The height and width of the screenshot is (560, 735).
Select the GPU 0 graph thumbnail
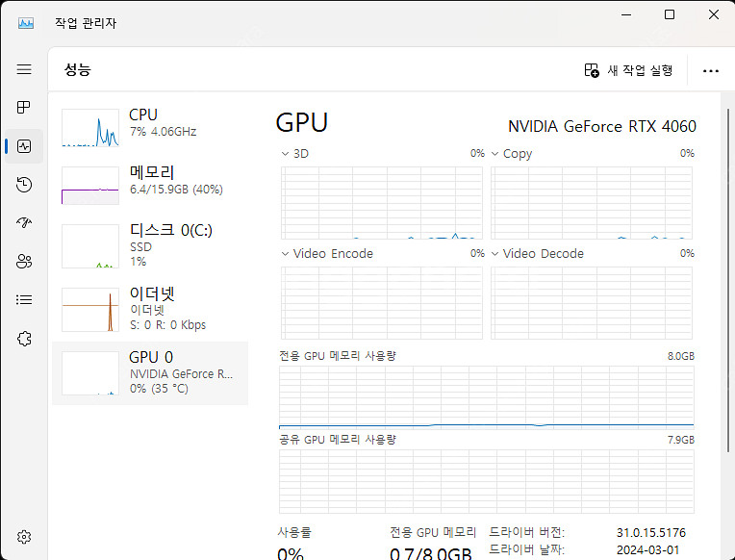coord(90,373)
